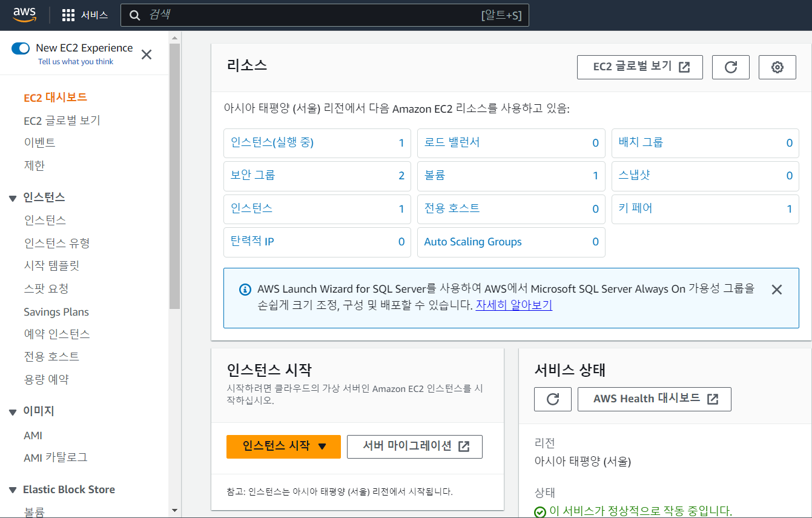Open 인스턴스 under the sidebar 인스턴스 section
The image size is (812, 518).
click(45, 220)
